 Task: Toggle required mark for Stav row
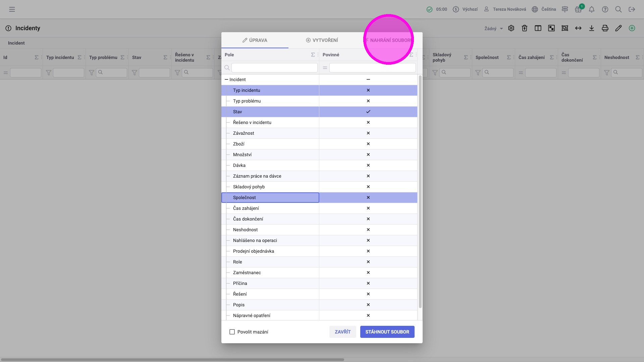[368, 112]
